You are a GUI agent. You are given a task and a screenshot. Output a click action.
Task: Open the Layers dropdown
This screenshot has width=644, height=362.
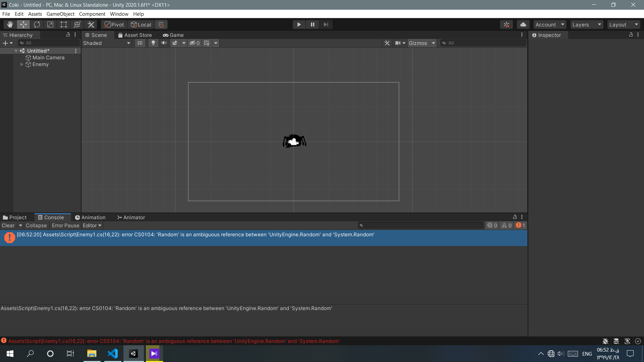click(x=586, y=24)
